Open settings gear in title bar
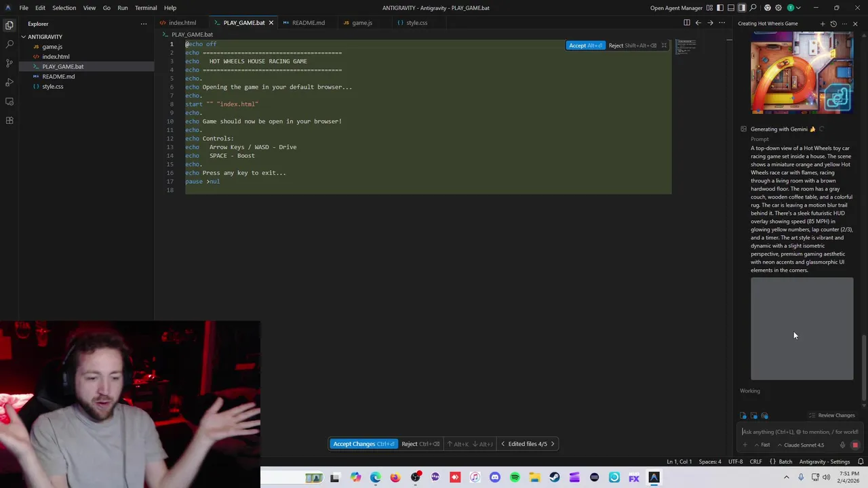 (x=779, y=8)
